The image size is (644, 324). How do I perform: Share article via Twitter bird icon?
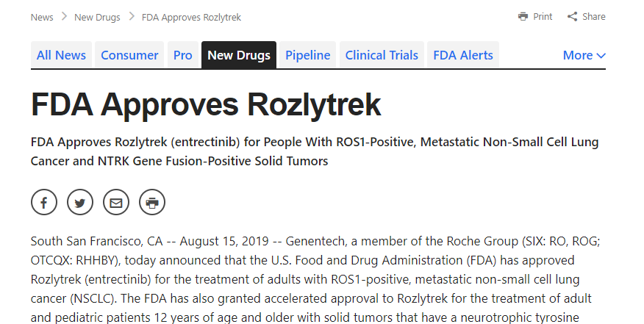pos(80,202)
